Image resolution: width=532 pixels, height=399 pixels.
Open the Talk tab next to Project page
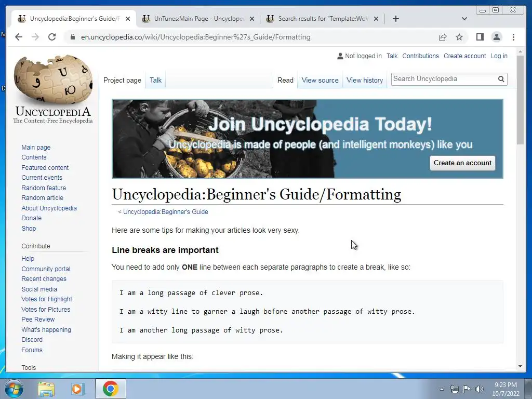[x=155, y=81]
